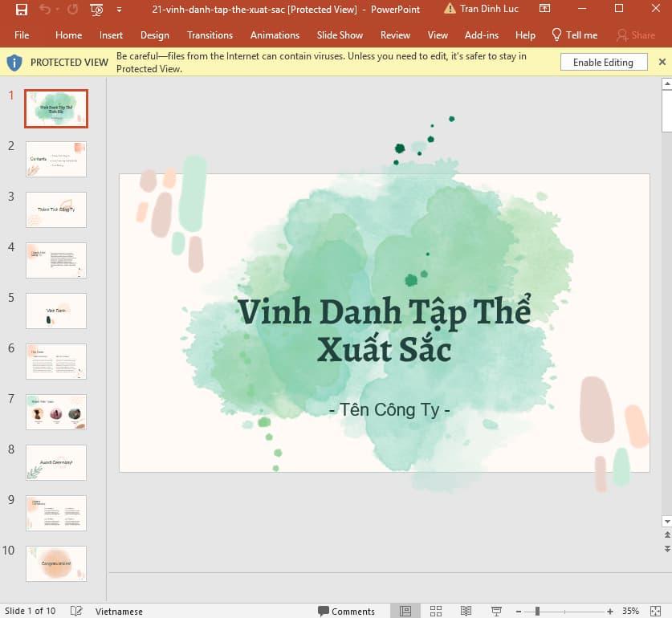Toggle the spell check indicator in status bar
This screenshot has width=672, height=618.
pyautogui.click(x=76, y=610)
